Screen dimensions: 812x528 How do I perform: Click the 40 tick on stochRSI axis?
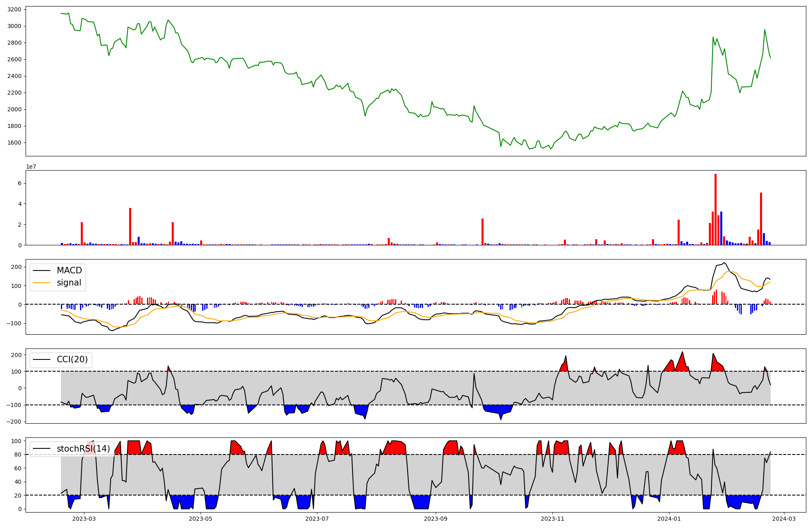click(18, 482)
